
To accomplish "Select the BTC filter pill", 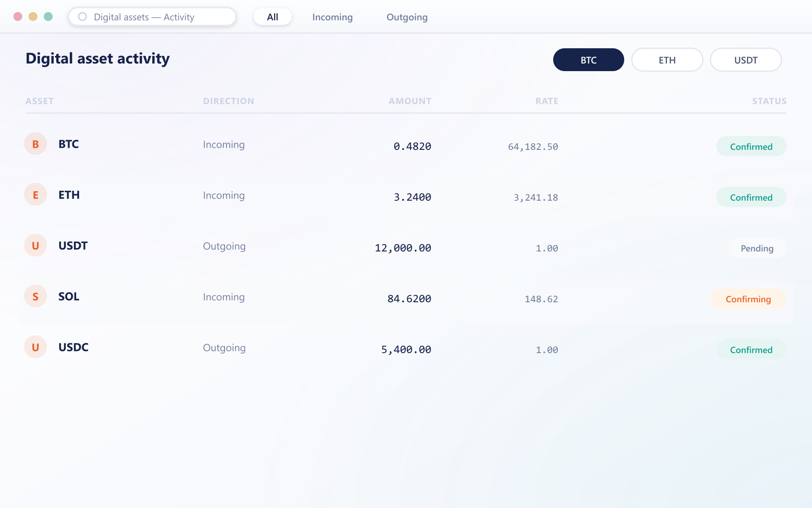I will [588, 60].
